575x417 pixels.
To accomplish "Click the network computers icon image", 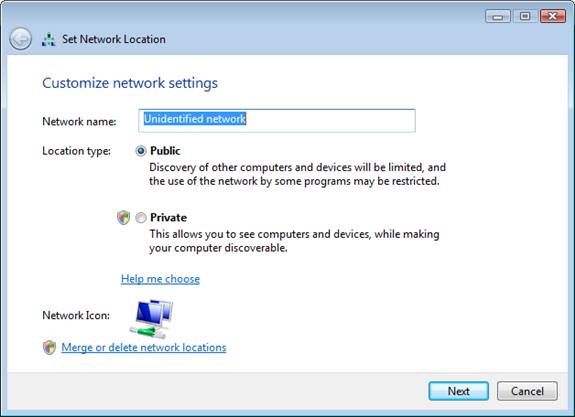I will coord(151,318).
